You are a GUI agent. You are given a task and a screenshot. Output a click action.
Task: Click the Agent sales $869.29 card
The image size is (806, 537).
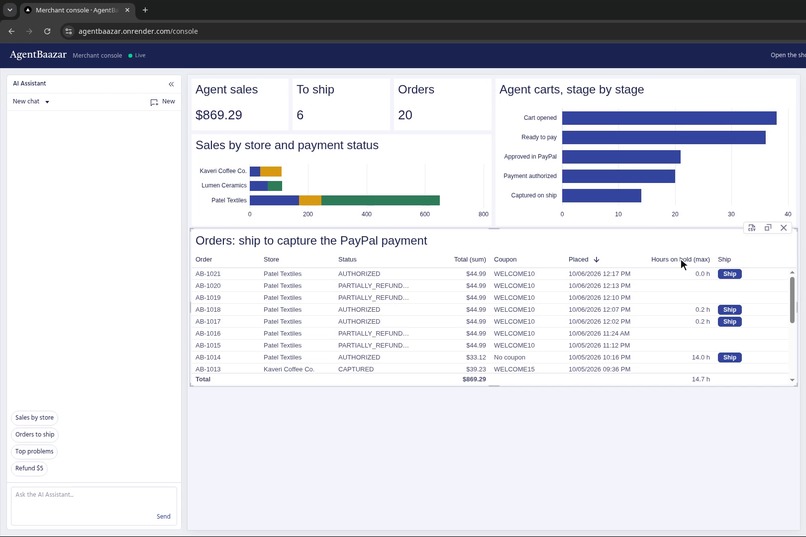pyautogui.click(x=239, y=104)
